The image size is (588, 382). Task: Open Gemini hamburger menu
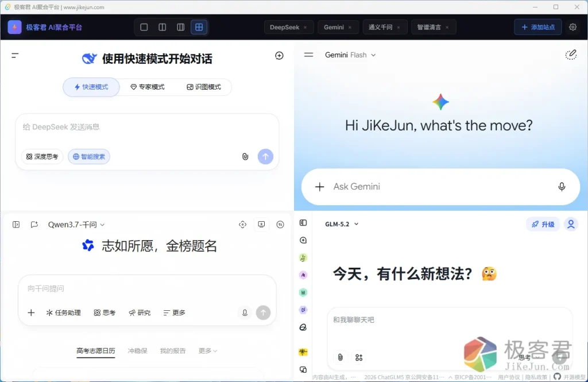point(308,55)
